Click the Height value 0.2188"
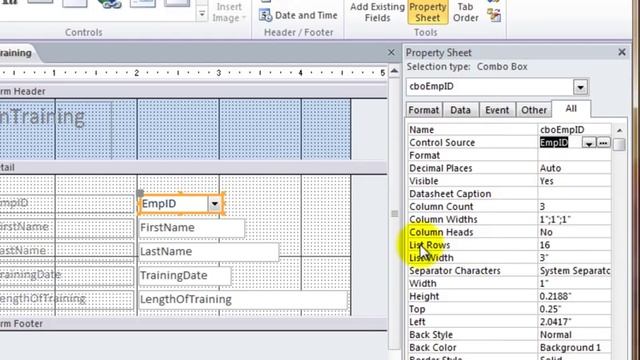This screenshot has height=360, width=640. point(574,296)
